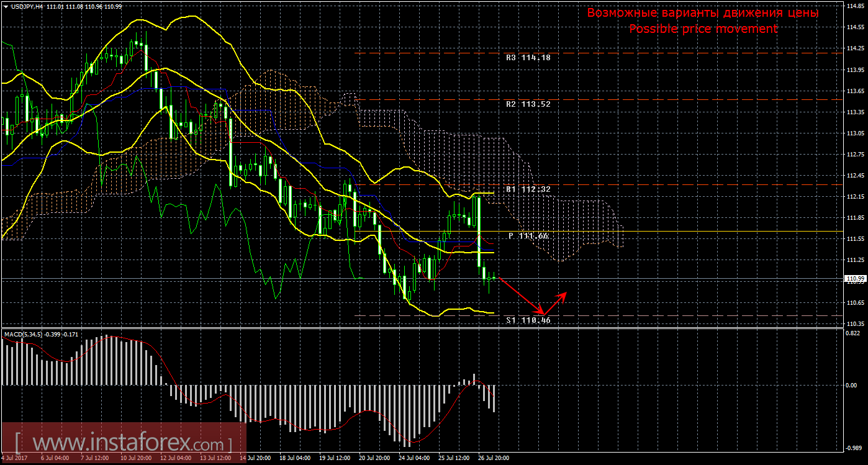Select the R2 113.52 resistance label
Screen dimensions: 868x465
(x=528, y=104)
